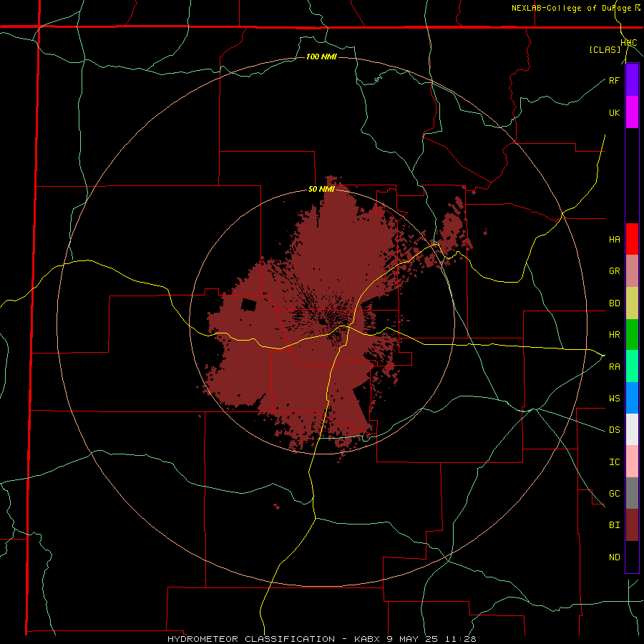Select the BD yellow legend swatch
This screenshot has height=644, width=644.
point(632,303)
